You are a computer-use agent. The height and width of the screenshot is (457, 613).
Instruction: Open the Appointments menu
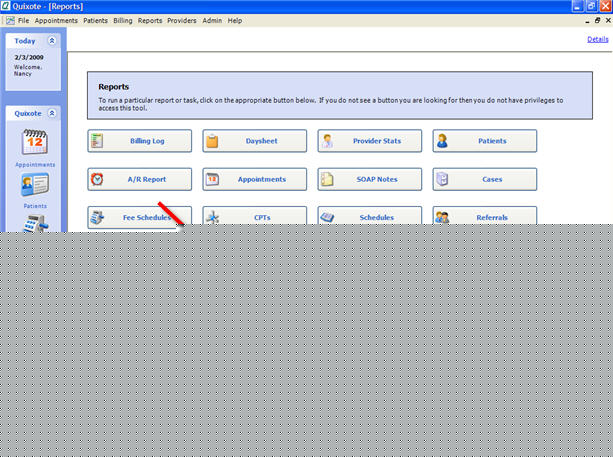(x=56, y=20)
